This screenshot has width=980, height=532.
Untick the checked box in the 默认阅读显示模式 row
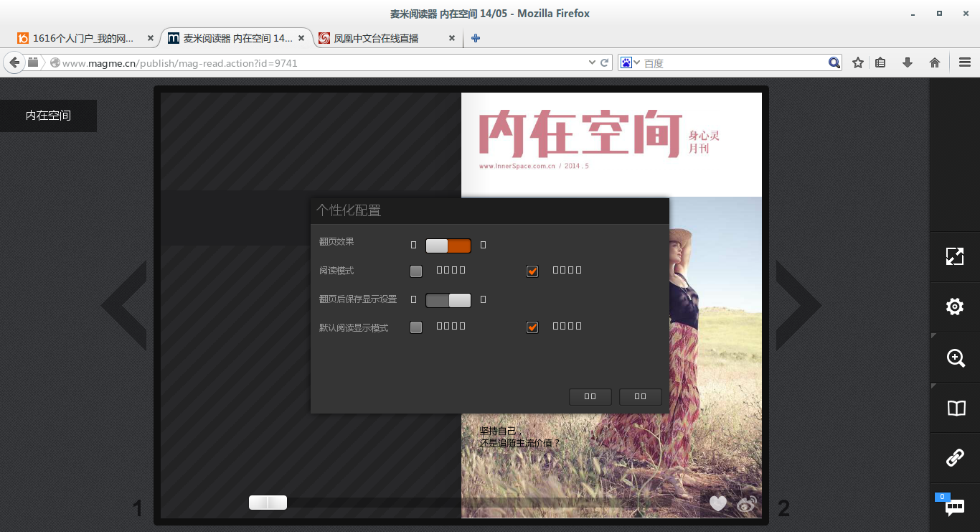(x=532, y=327)
